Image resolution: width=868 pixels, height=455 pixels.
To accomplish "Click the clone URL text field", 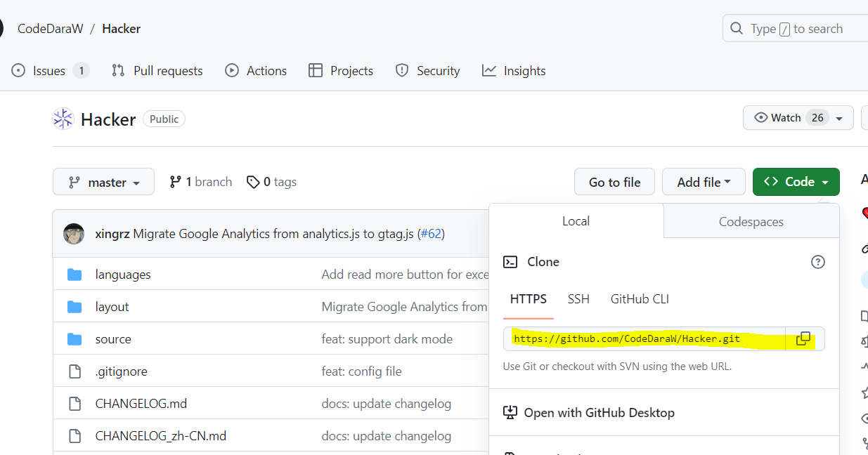I will (x=644, y=339).
